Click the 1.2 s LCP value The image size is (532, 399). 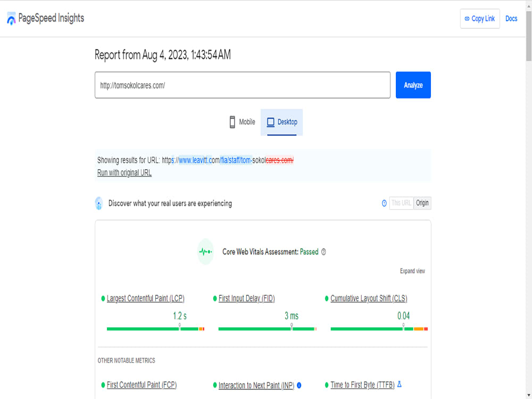180,316
